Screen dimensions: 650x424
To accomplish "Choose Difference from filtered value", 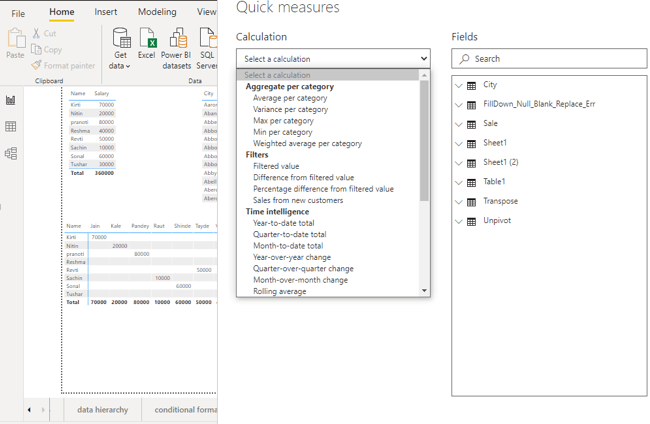I will click(304, 177).
